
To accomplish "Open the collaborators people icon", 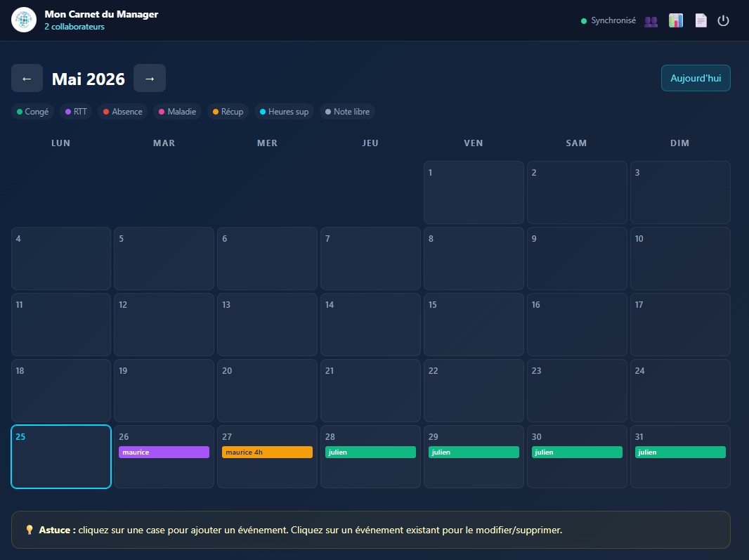I will pos(651,21).
